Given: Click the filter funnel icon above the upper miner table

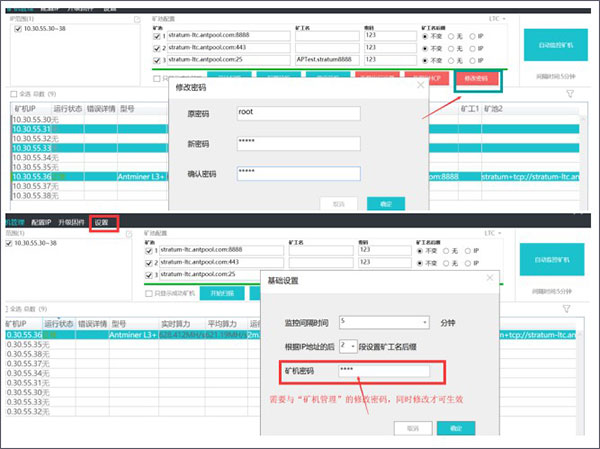Looking at the screenshot, I should tap(570, 94).
